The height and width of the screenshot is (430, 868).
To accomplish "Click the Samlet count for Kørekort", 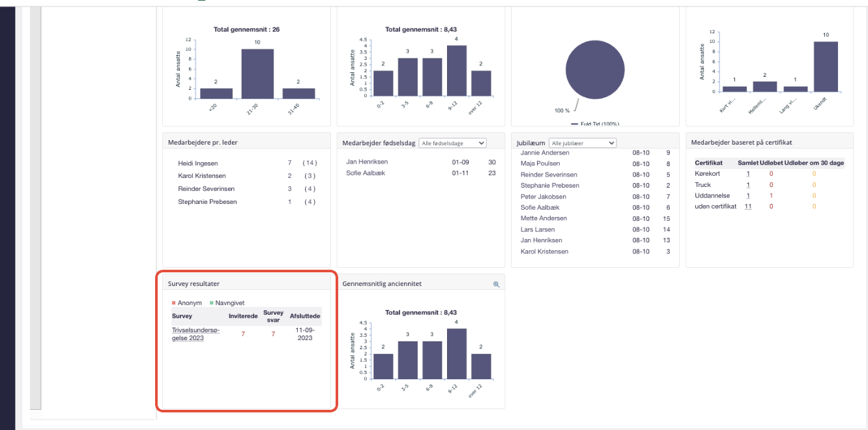I will pyautogui.click(x=748, y=174).
